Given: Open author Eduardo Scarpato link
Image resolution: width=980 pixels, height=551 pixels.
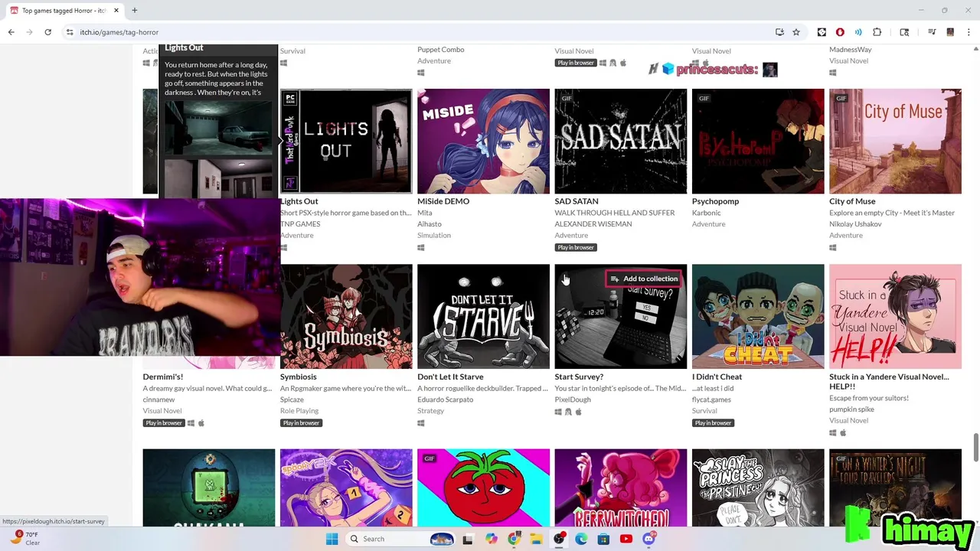Looking at the screenshot, I should 446,399.
